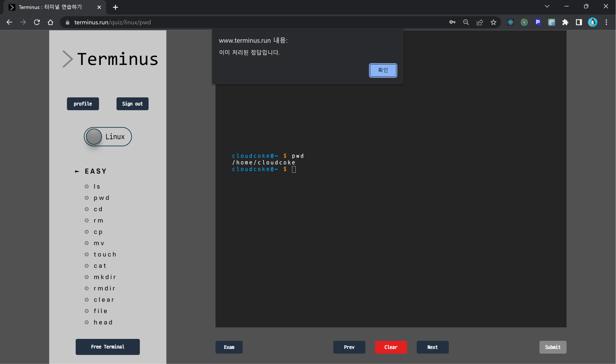616x364 pixels.
Task: Toggle the side panel icon
Action: click(x=579, y=22)
